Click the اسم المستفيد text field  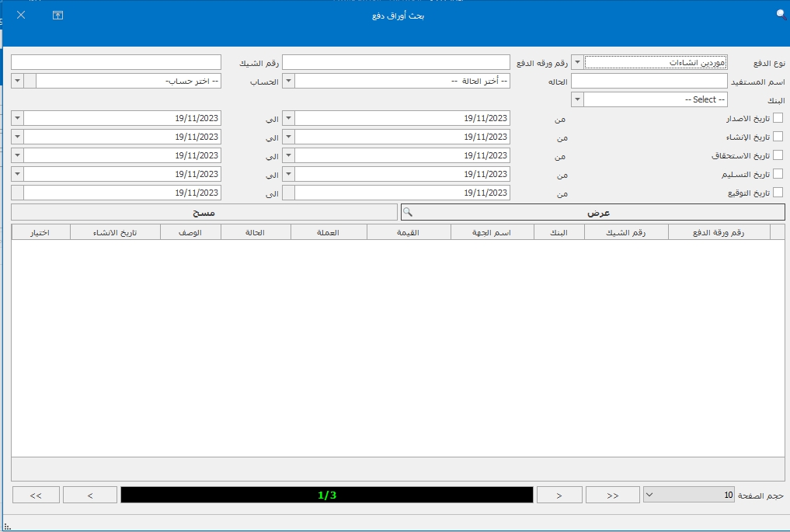(x=649, y=81)
